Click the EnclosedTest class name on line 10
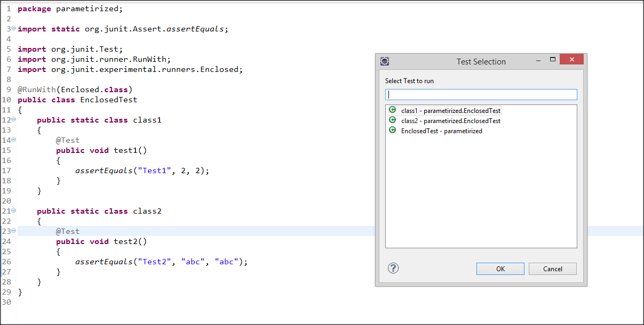 (x=108, y=100)
